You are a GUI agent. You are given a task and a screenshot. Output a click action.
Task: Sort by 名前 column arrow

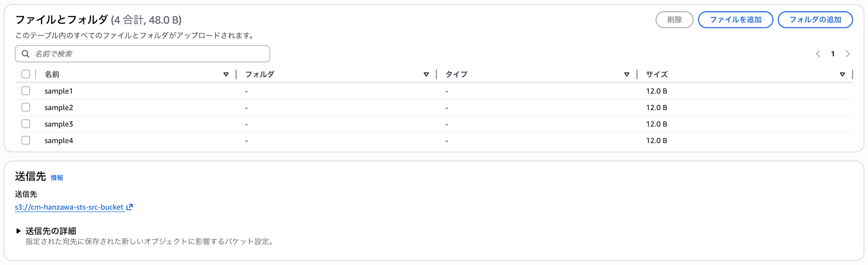coord(226,74)
